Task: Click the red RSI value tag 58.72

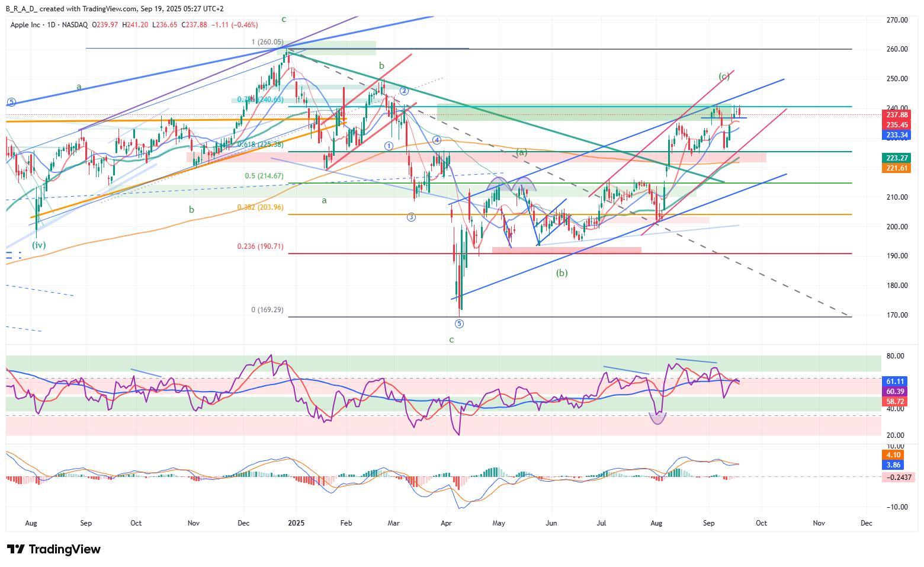Action: tap(894, 402)
